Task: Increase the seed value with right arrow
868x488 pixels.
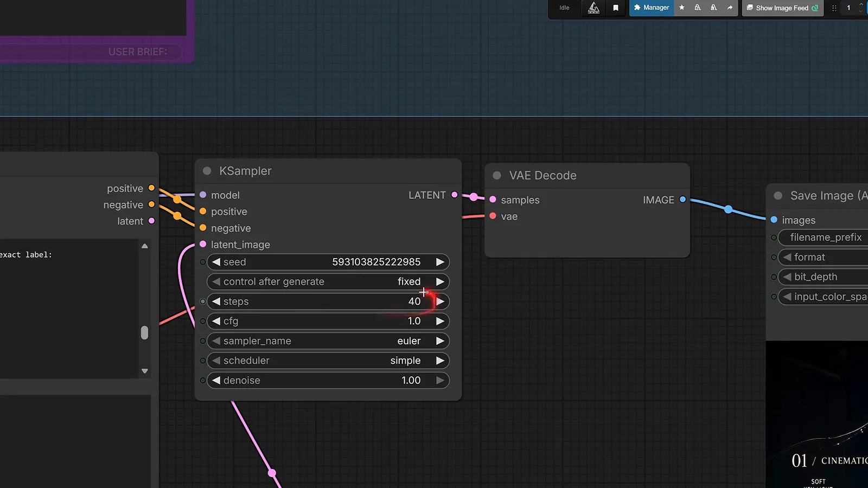Action: (440, 262)
